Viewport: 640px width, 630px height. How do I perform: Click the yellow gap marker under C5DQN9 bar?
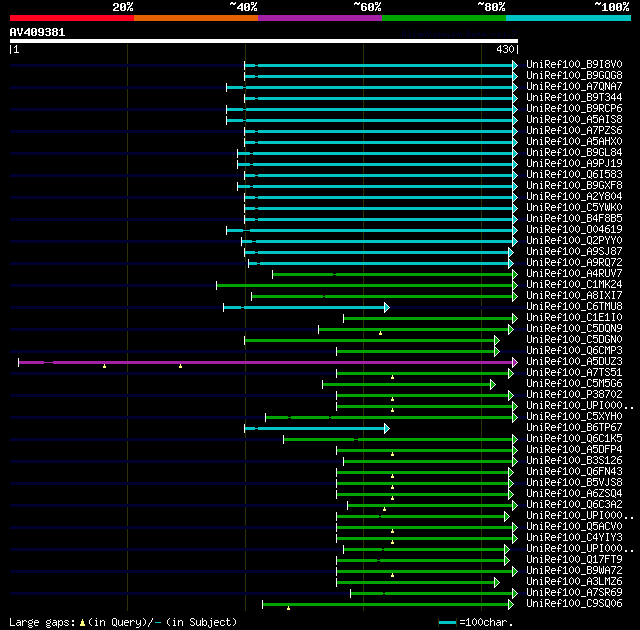click(380, 333)
